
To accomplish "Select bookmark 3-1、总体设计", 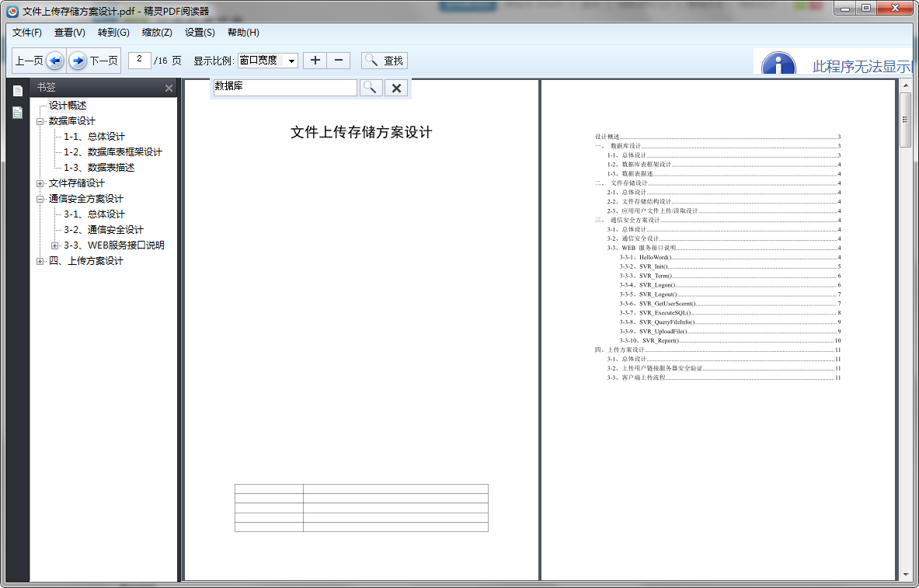I will click(x=94, y=214).
